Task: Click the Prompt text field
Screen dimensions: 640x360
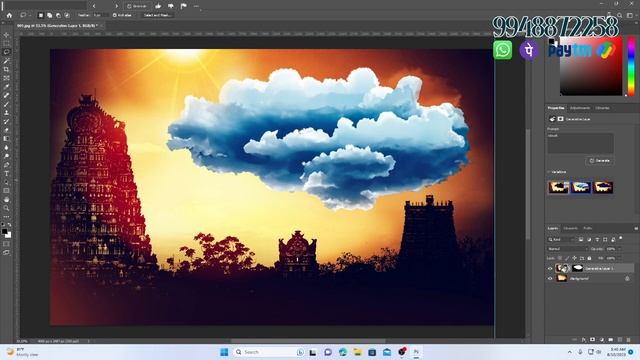Action: point(580,143)
